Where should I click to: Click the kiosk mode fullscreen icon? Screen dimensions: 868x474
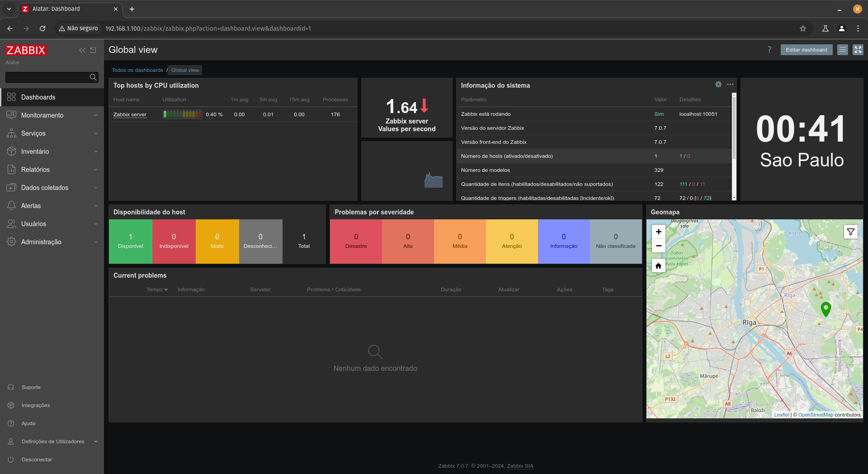point(858,50)
